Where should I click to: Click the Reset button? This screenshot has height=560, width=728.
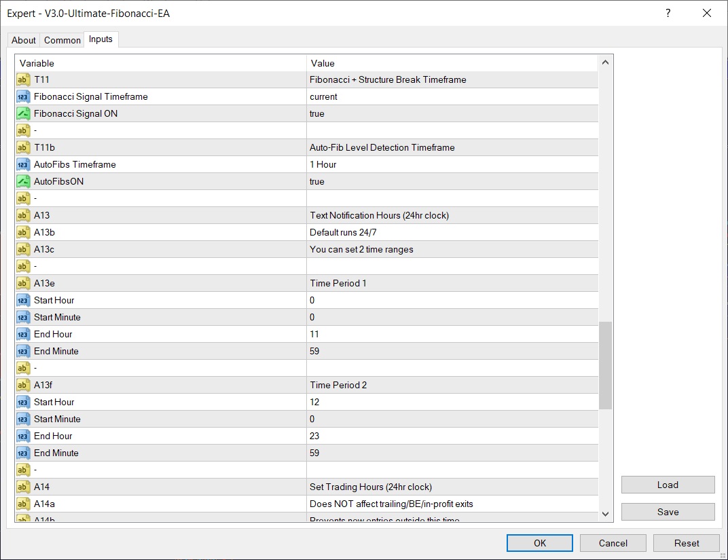click(x=686, y=543)
